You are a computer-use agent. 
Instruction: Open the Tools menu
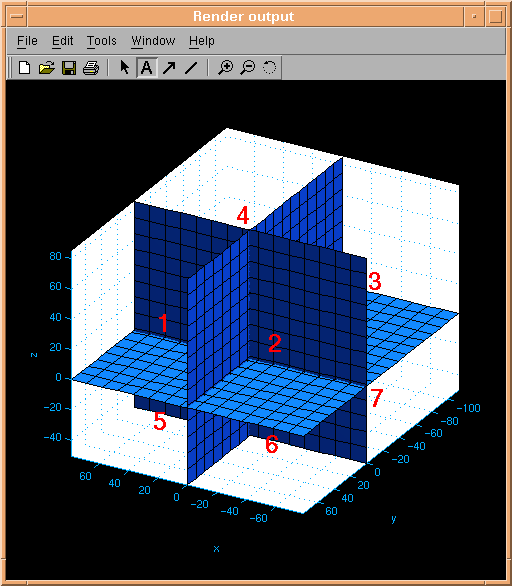point(102,41)
